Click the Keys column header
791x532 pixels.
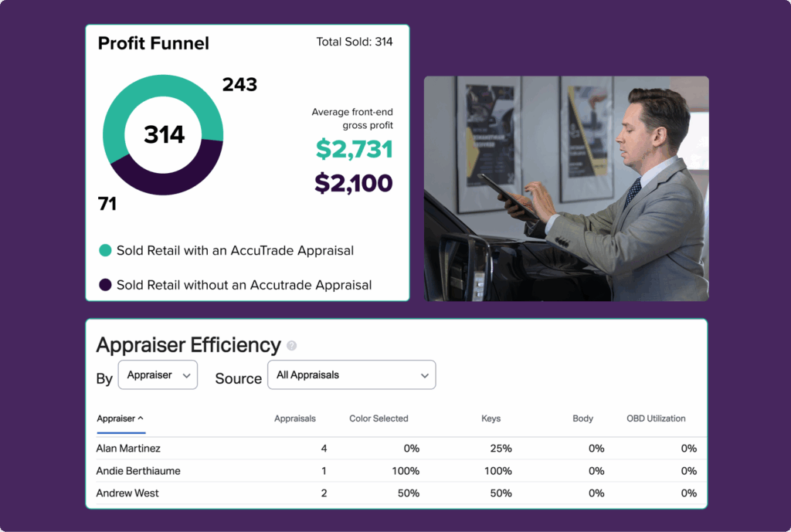tap(491, 418)
